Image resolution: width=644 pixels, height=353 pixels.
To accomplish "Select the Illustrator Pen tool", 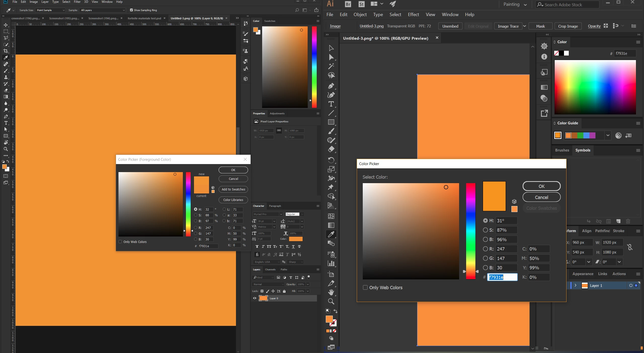I will point(331,86).
